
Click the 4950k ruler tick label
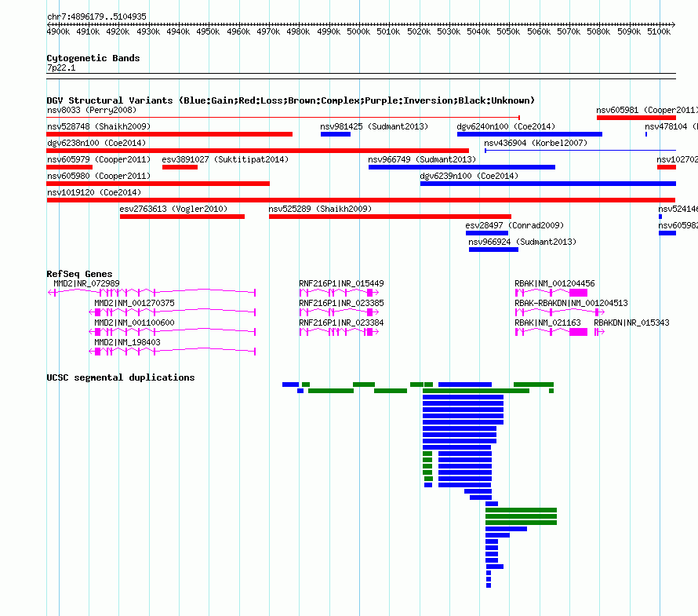pos(208,31)
